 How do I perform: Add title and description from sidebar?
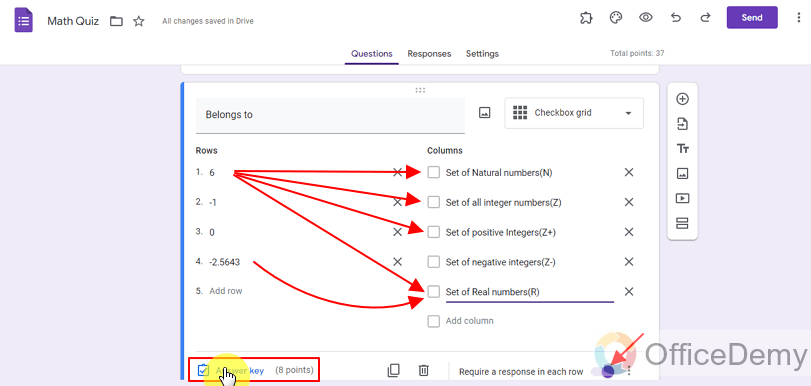[x=682, y=149]
